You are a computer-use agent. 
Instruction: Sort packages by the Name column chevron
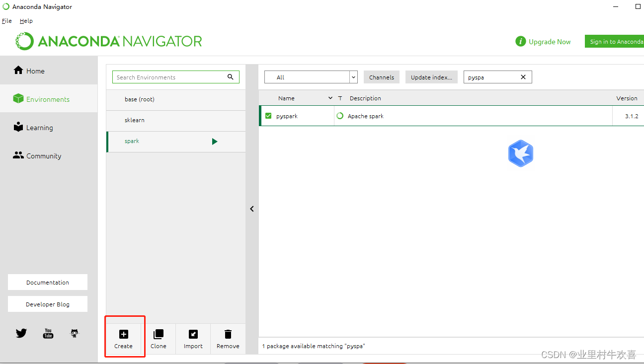tap(330, 98)
